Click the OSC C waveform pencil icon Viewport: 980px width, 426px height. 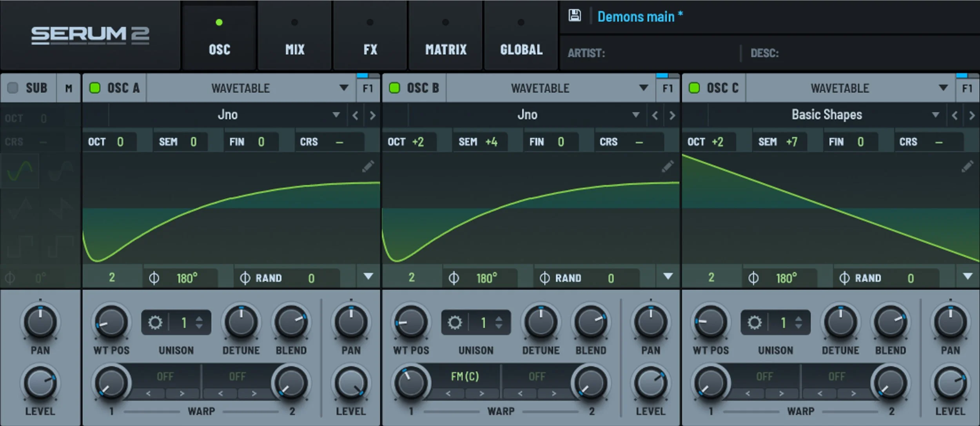point(967,167)
